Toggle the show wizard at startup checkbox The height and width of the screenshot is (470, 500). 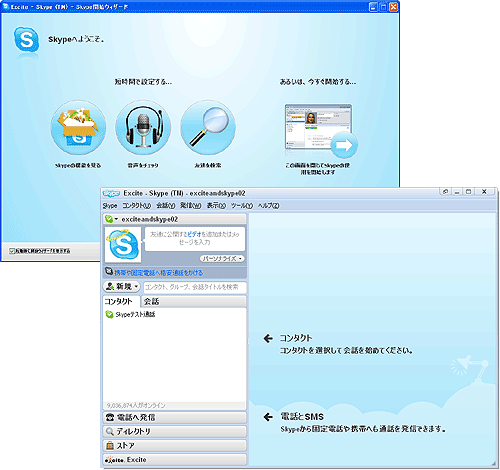point(12,251)
